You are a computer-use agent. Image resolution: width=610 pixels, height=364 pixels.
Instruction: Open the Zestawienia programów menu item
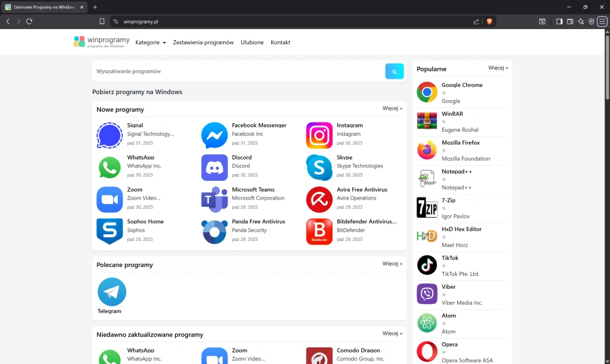(x=203, y=42)
